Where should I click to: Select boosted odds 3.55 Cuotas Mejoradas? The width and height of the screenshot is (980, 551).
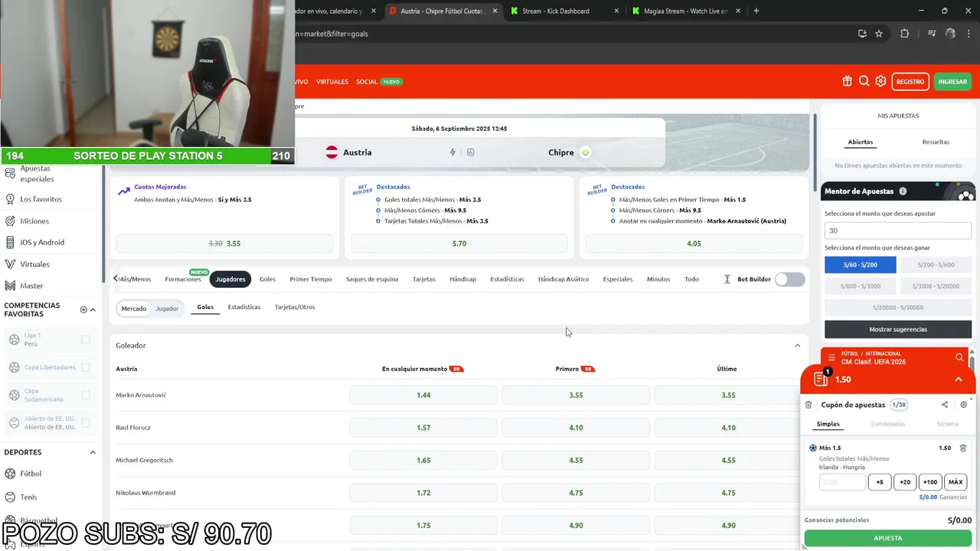(224, 243)
